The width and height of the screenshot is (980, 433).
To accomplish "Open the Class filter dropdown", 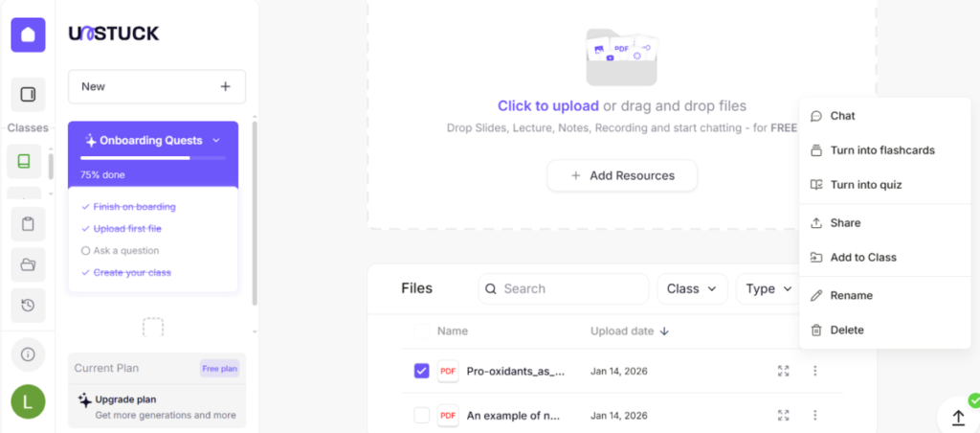I will (x=692, y=288).
